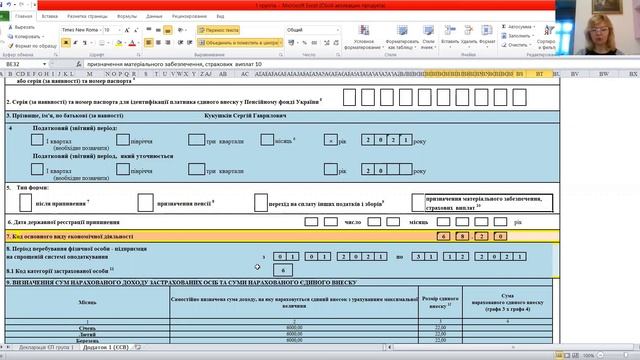Open the fill color dropdown arrow

[124, 42]
